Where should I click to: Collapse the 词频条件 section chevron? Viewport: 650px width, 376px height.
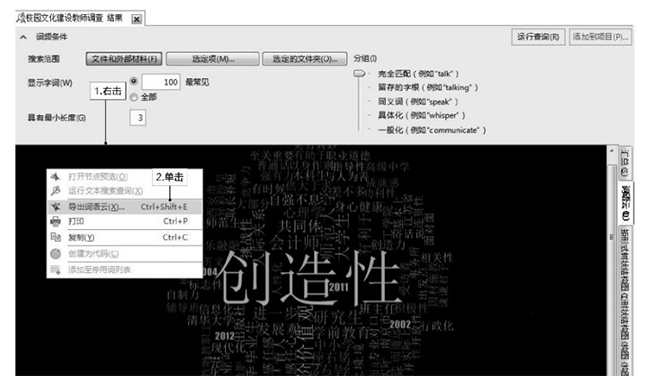pos(24,37)
